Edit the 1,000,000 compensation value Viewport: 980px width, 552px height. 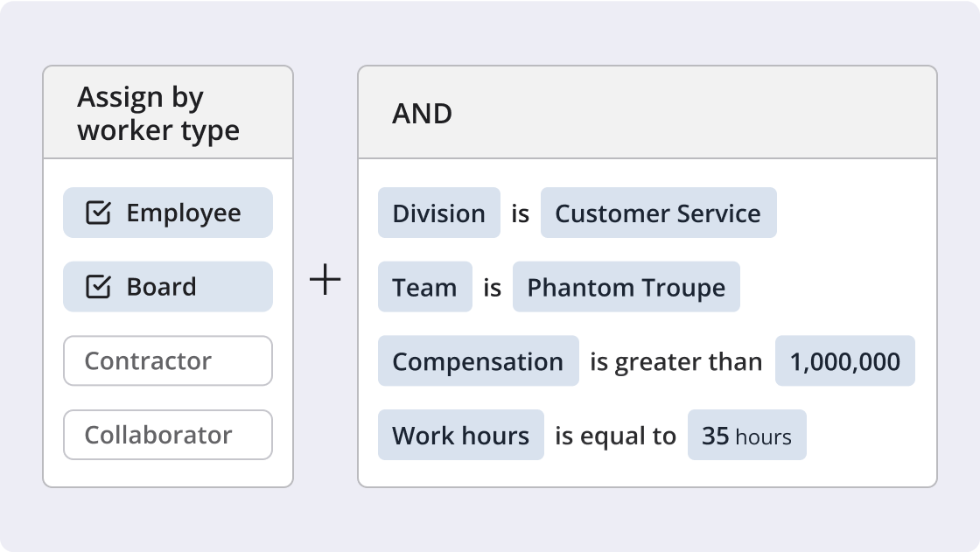(843, 361)
